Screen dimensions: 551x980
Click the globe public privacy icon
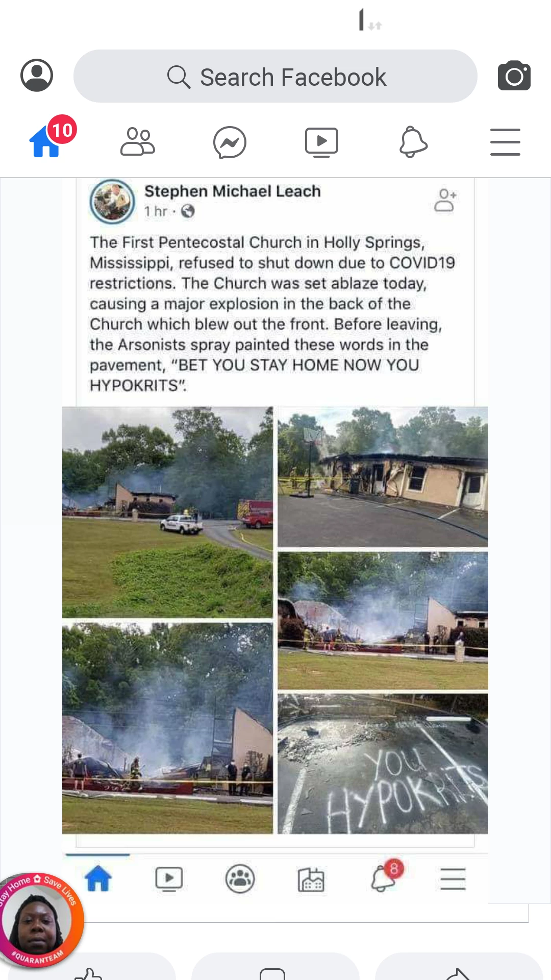[x=188, y=211]
